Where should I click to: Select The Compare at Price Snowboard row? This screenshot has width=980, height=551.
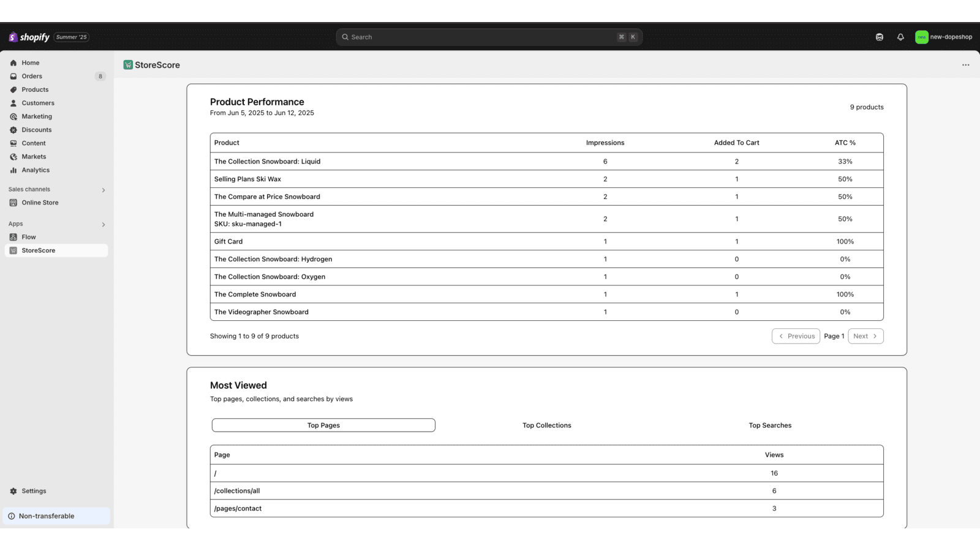547,197
